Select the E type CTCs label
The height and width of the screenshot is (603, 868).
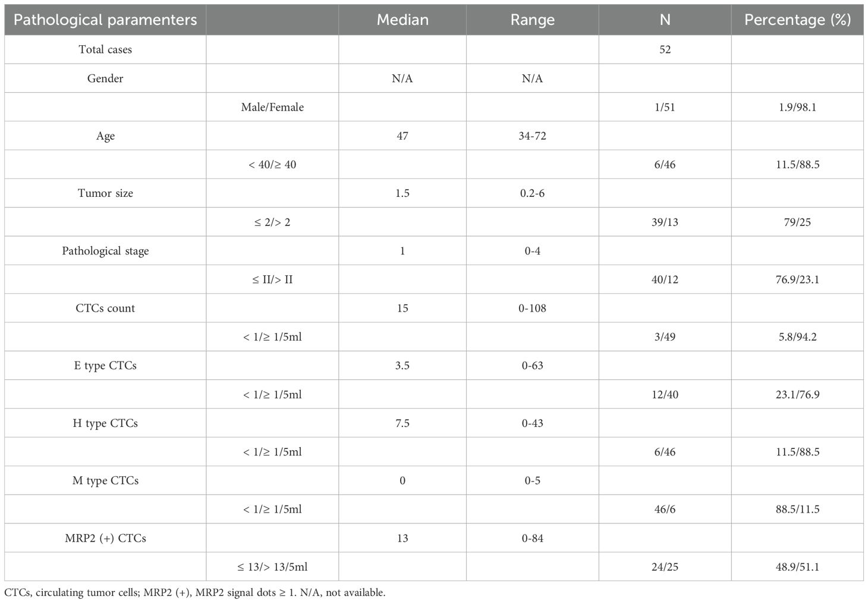tap(105, 366)
